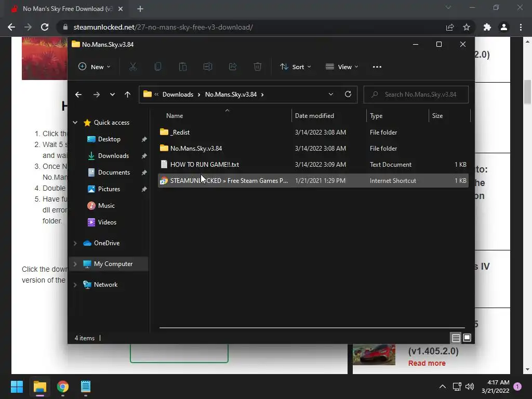The width and height of the screenshot is (532, 399).
Task: Expand the address bar history dropdown
Action: (x=331, y=95)
